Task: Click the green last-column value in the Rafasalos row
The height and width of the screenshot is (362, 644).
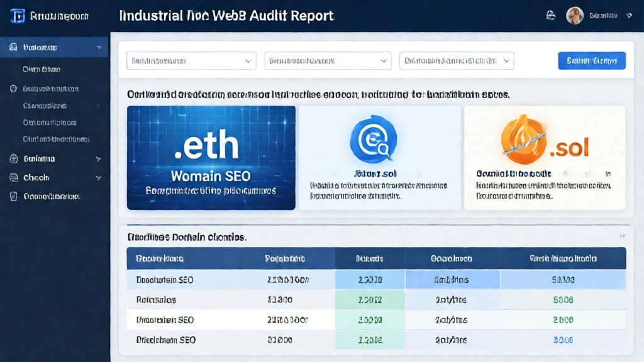Action: 563,300
